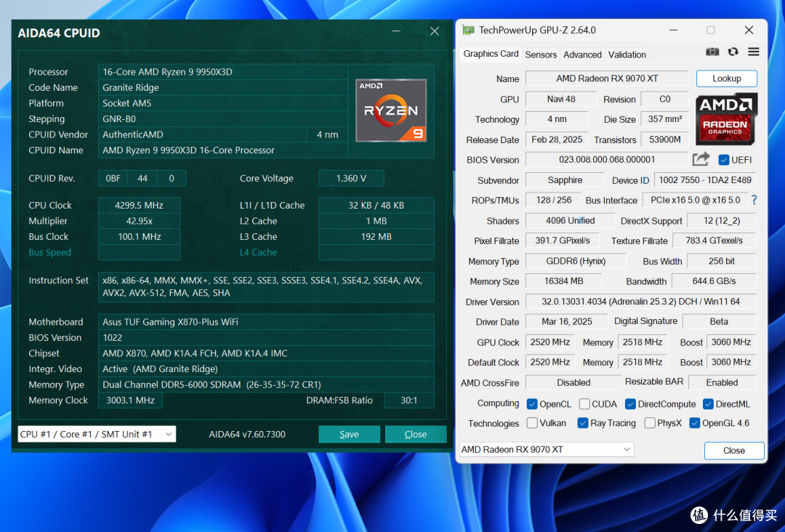
Task: Take a screenshot with the GPU-Z camera icon
Action: [x=712, y=52]
